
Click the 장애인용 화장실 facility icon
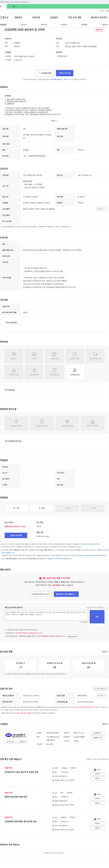click(67, 423)
